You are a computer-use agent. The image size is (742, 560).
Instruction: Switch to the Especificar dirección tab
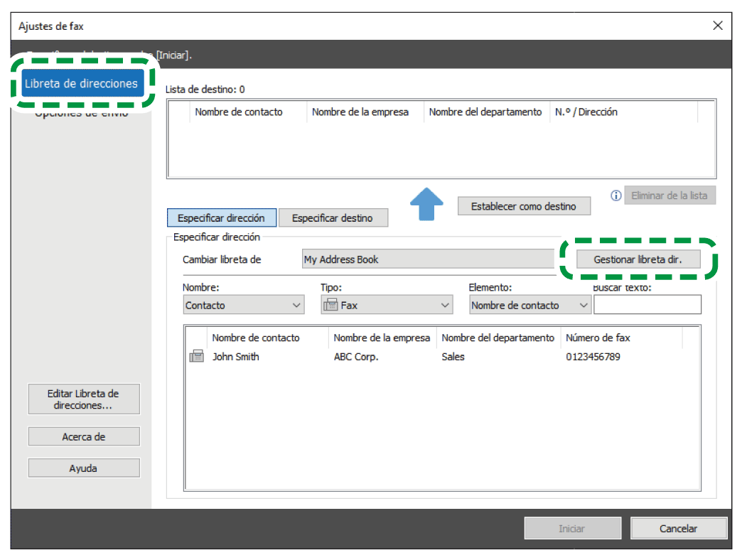221,218
